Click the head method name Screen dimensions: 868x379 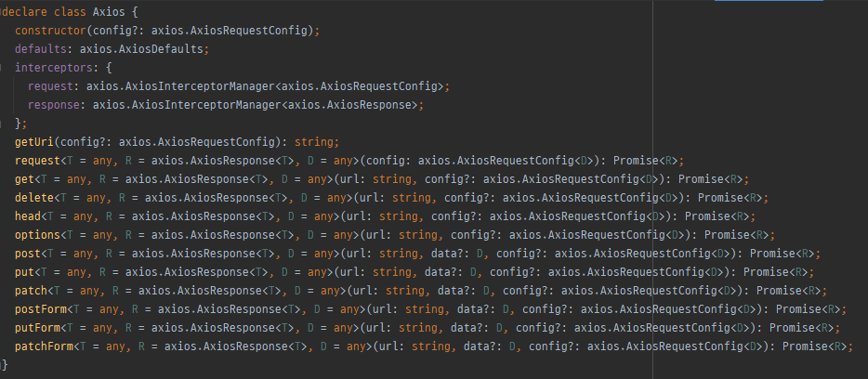click(28, 216)
